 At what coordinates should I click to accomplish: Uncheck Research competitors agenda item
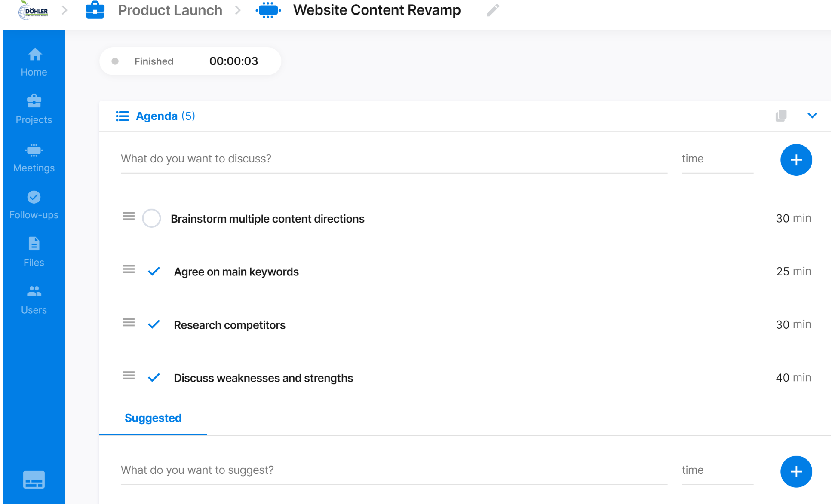click(154, 324)
